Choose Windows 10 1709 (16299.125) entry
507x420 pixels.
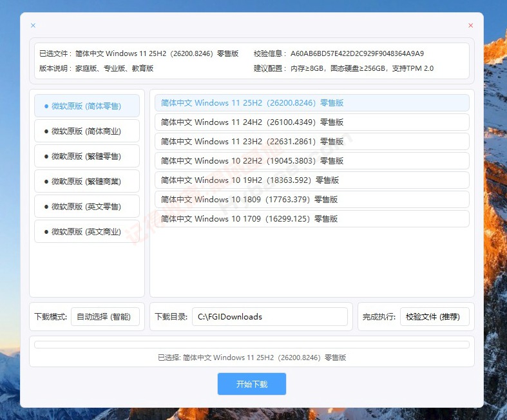[312, 219]
